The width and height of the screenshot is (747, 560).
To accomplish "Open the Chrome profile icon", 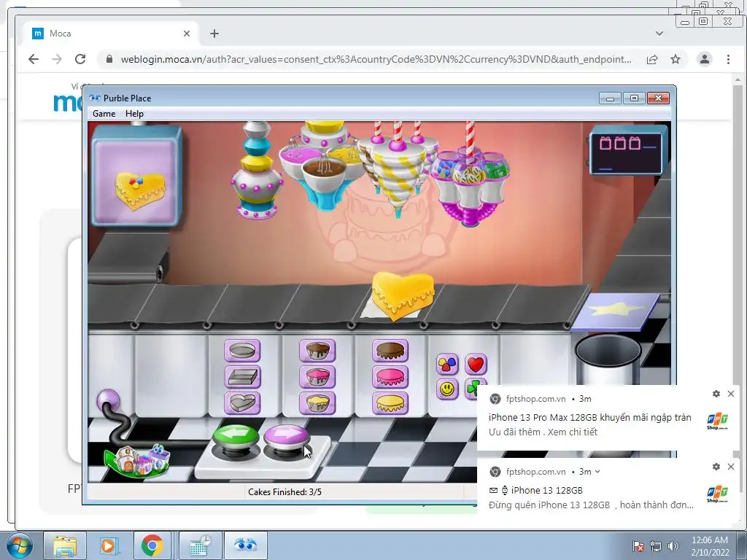I will [x=705, y=59].
